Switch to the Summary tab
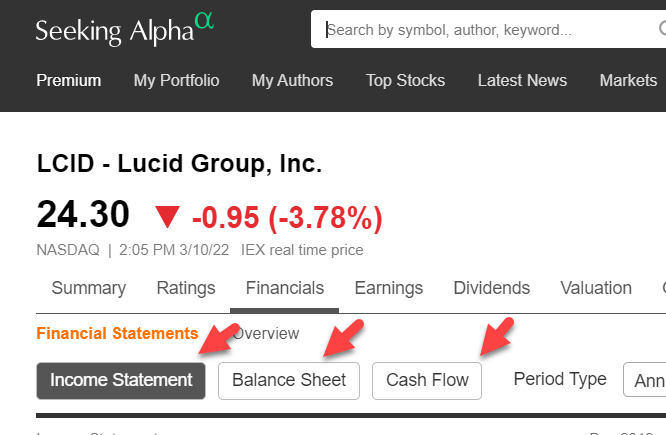Viewport: 666px width, 435px height. pyautogui.click(x=89, y=288)
